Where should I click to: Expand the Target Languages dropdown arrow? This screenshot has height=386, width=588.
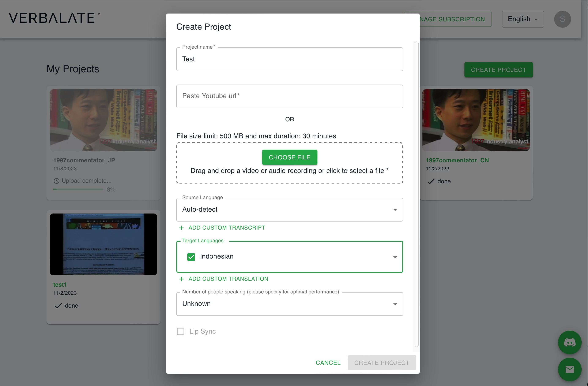coord(395,257)
